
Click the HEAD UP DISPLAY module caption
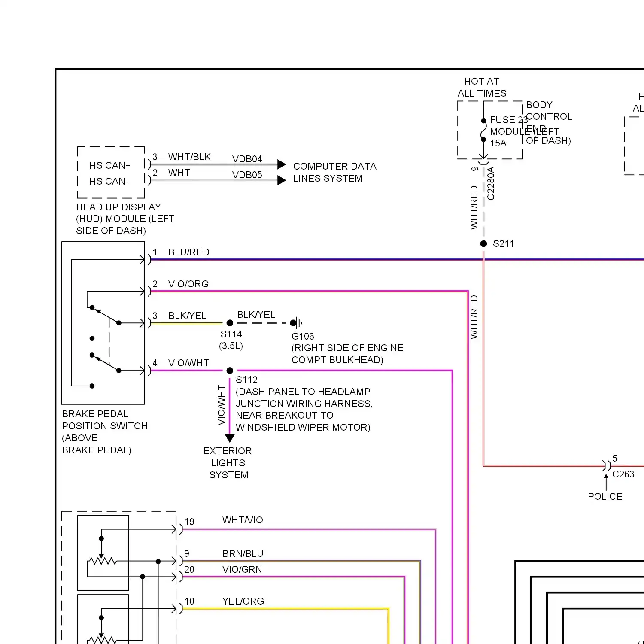click(125, 219)
